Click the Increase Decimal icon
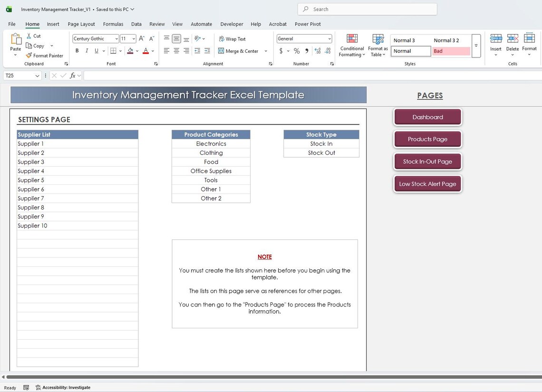 318,51
